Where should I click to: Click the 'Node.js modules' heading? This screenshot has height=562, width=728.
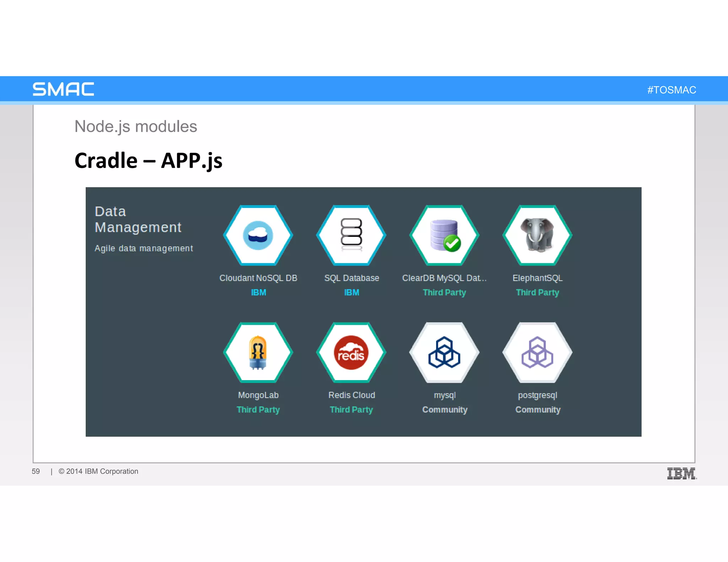click(x=135, y=127)
